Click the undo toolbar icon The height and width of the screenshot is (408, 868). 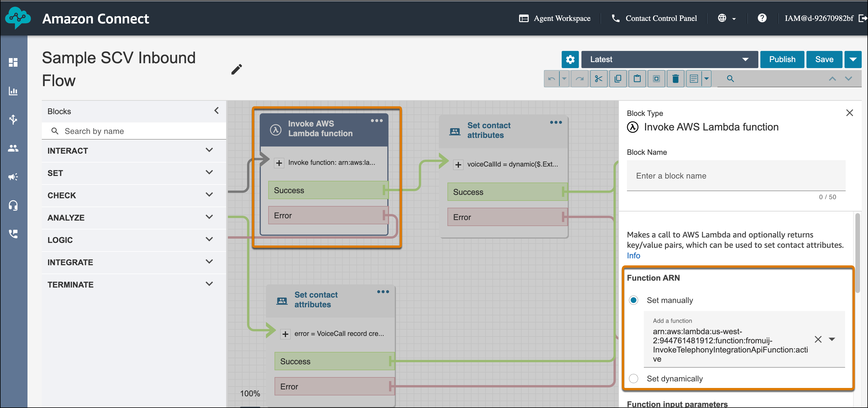(x=552, y=79)
